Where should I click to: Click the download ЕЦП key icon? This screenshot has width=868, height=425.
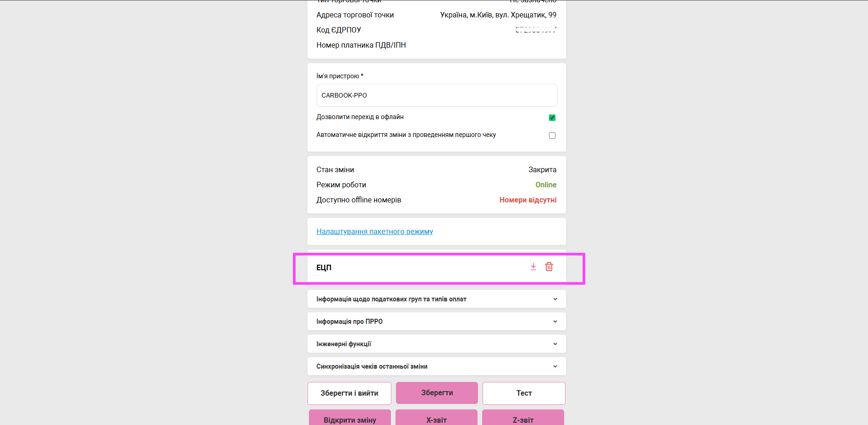tap(533, 267)
